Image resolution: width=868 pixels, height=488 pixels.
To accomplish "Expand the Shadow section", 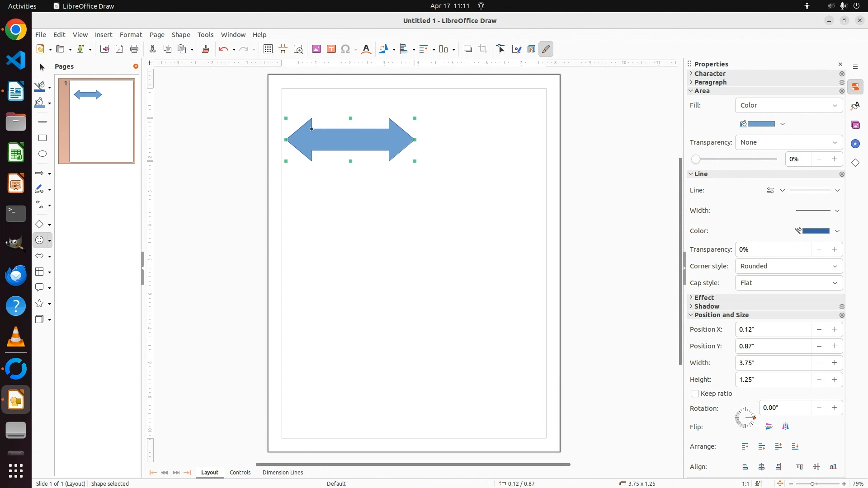I will point(707,306).
